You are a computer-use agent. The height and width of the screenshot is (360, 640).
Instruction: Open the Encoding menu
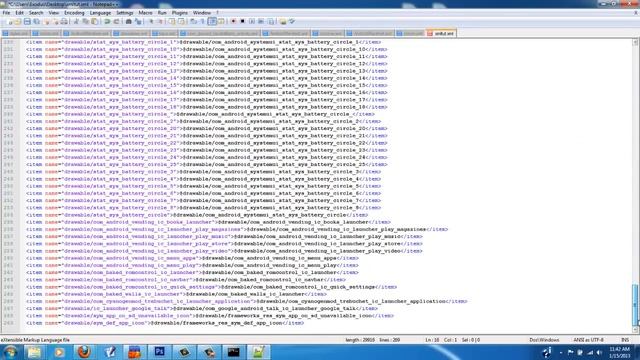74,13
